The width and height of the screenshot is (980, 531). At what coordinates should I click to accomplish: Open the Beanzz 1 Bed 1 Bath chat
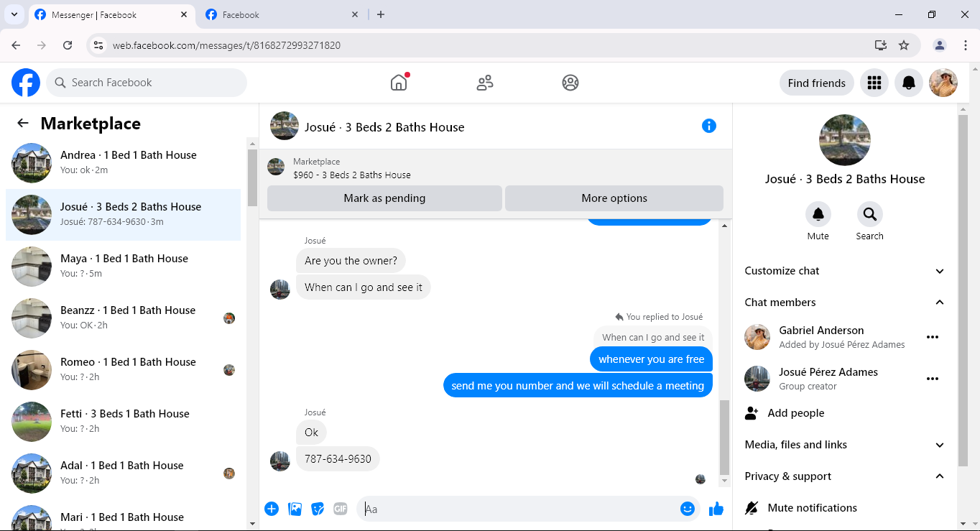124,318
